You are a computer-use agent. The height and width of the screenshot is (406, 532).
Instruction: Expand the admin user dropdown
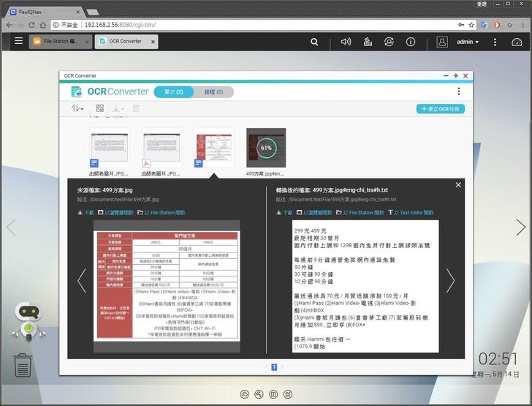[468, 42]
